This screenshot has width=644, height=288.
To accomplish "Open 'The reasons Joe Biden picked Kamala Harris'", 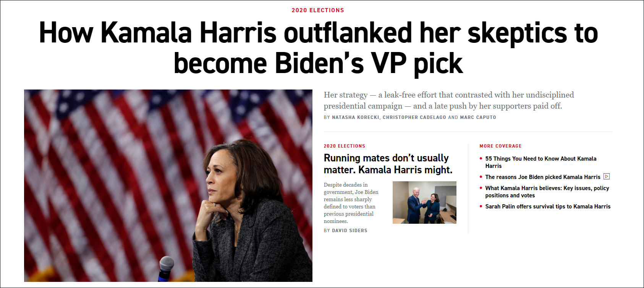I will coord(543,177).
